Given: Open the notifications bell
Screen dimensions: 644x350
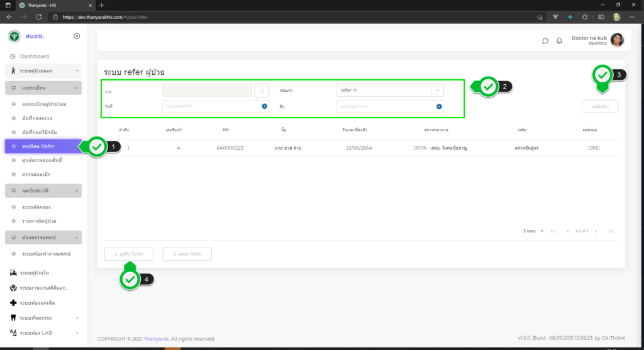Looking at the screenshot, I should pyautogui.click(x=559, y=41).
